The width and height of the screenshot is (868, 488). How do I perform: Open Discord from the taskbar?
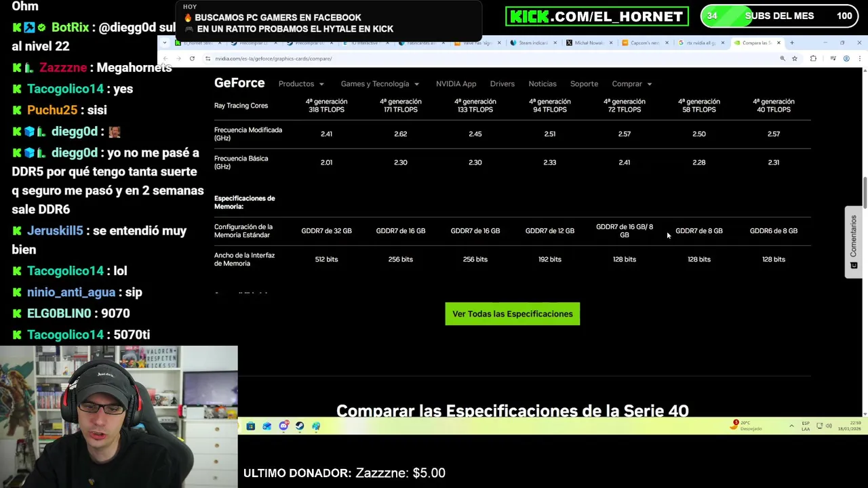(283, 426)
